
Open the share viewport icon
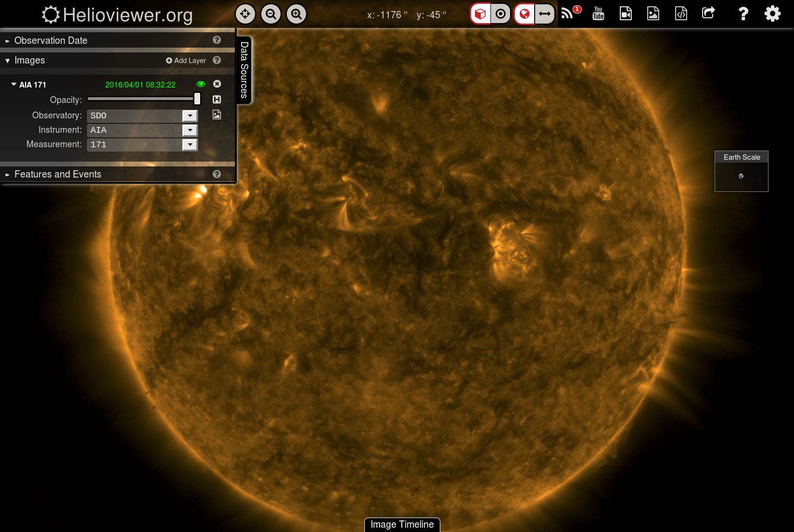[708, 13]
